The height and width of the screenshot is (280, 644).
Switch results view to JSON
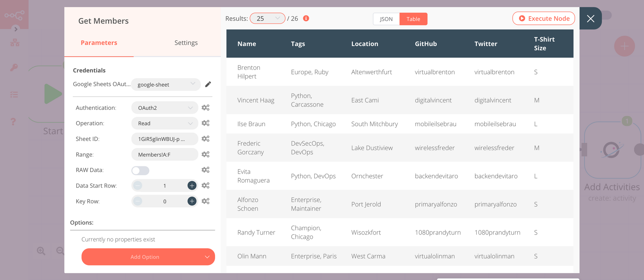[x=386, y=19]
